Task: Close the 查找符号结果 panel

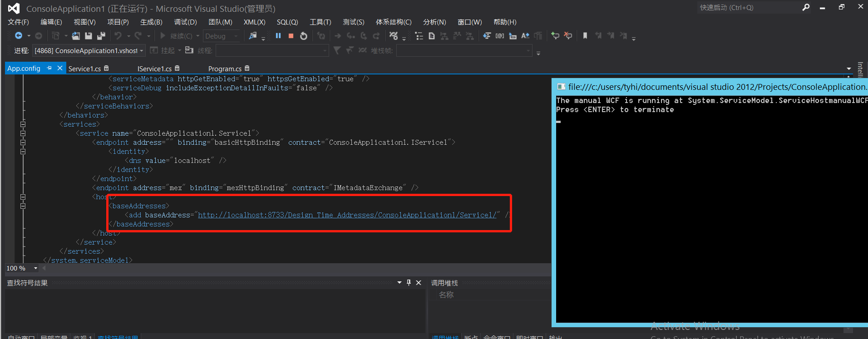Action: pos(419,283)
